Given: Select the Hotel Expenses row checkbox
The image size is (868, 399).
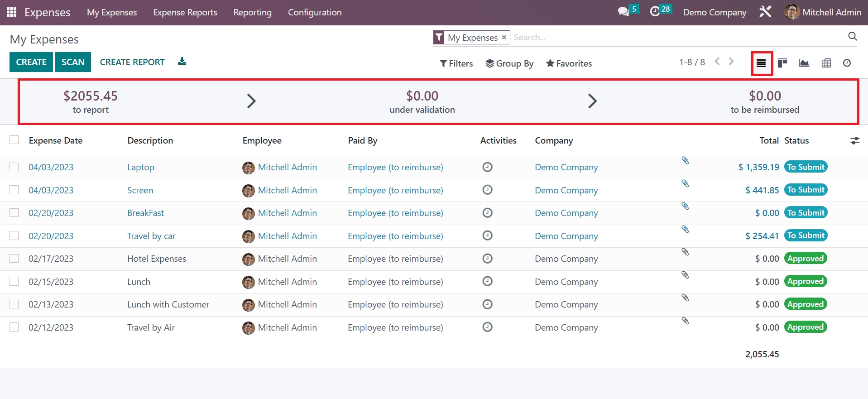Looking at the screenshot, I should [x=14, y=259].
